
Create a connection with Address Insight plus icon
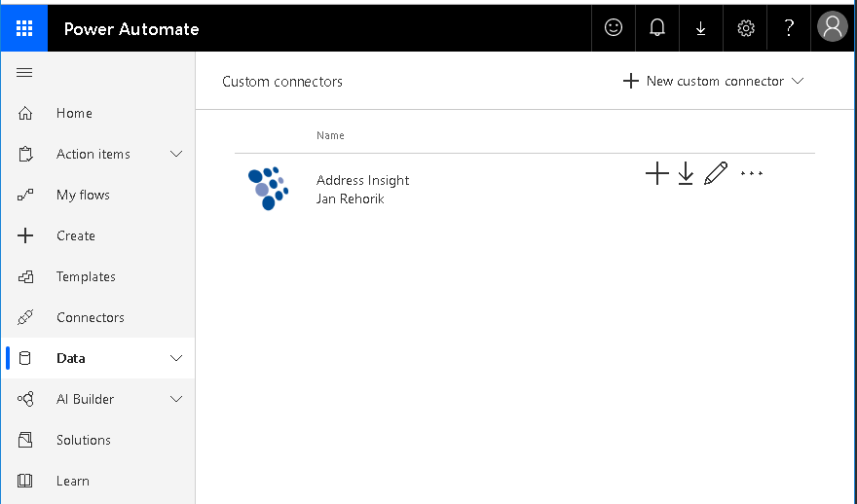657,173
